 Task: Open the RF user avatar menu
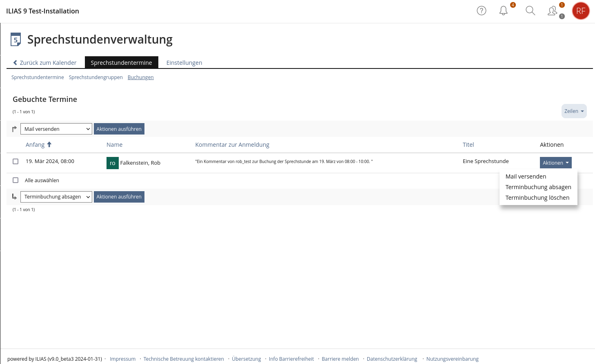(x=580, y=11)
